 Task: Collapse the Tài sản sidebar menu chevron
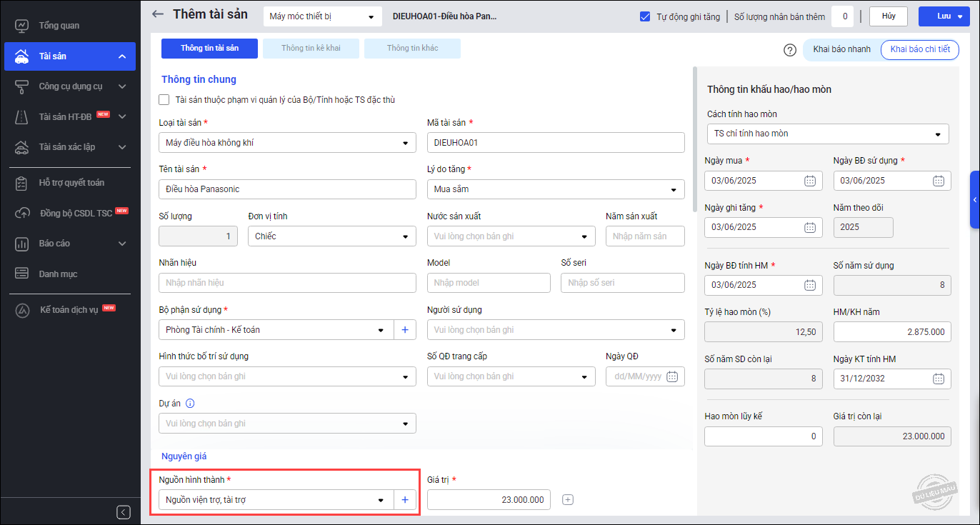tap(122, 56)
